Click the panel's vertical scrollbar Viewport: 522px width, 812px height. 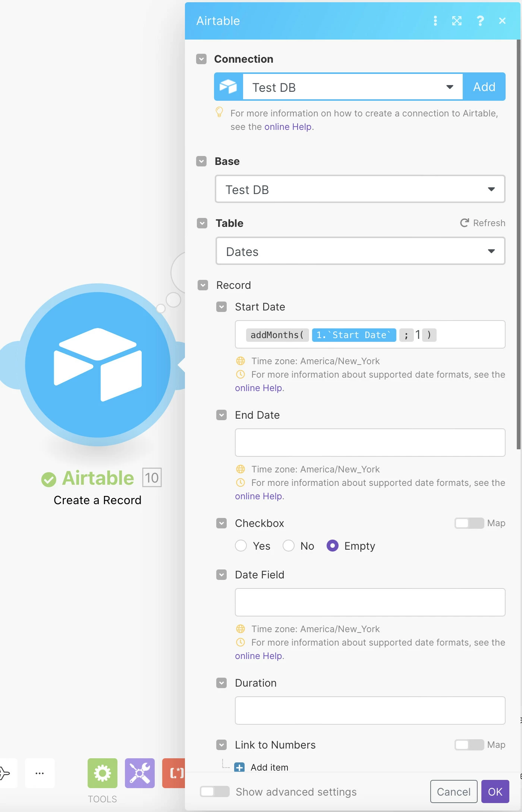(x=519, y=244)
